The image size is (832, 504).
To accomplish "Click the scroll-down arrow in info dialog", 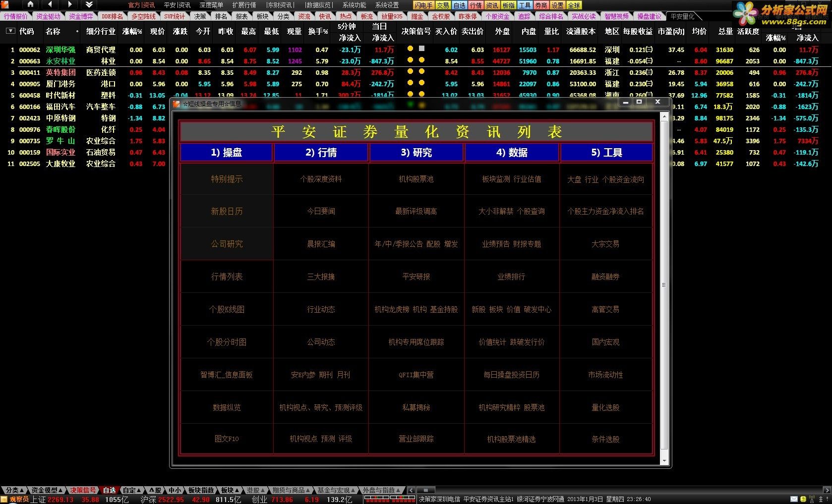I will coord(665,461).
